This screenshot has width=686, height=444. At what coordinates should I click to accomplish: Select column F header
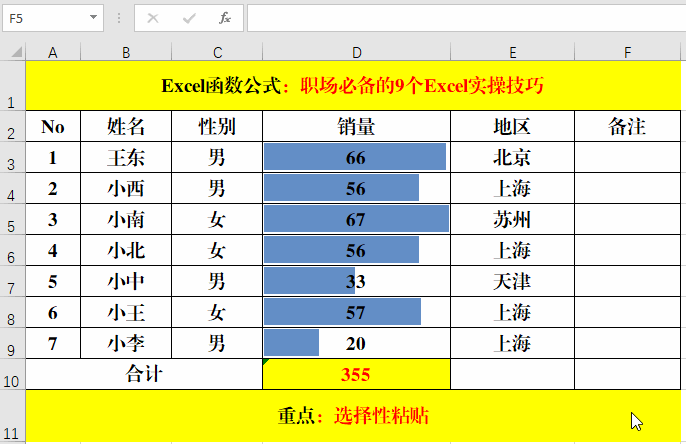[x=627, y=52]
